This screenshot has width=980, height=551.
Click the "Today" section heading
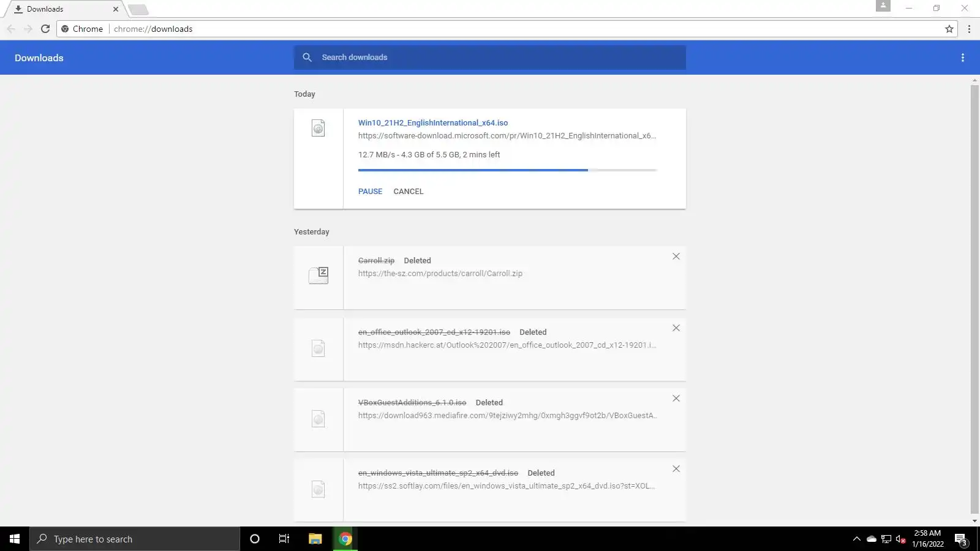pyautogui.click(x=304, y=94)
